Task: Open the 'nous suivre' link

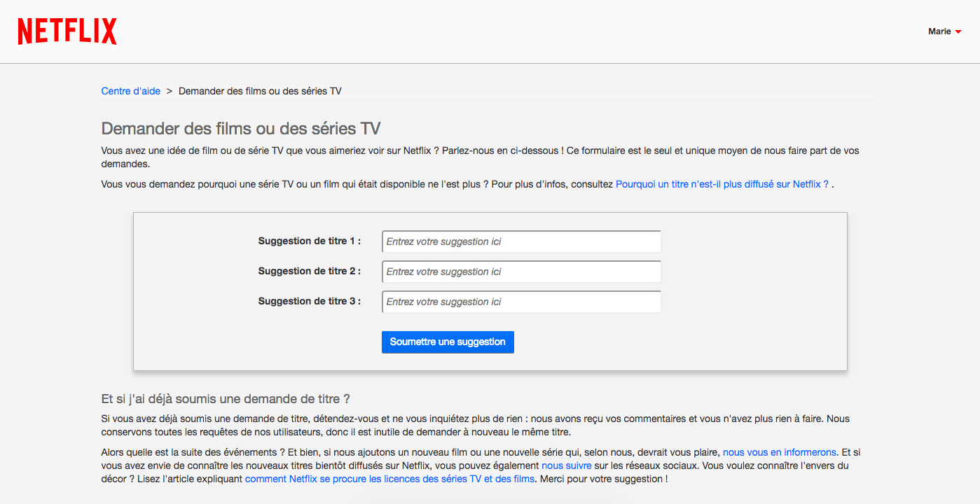Action: [567, 465]
